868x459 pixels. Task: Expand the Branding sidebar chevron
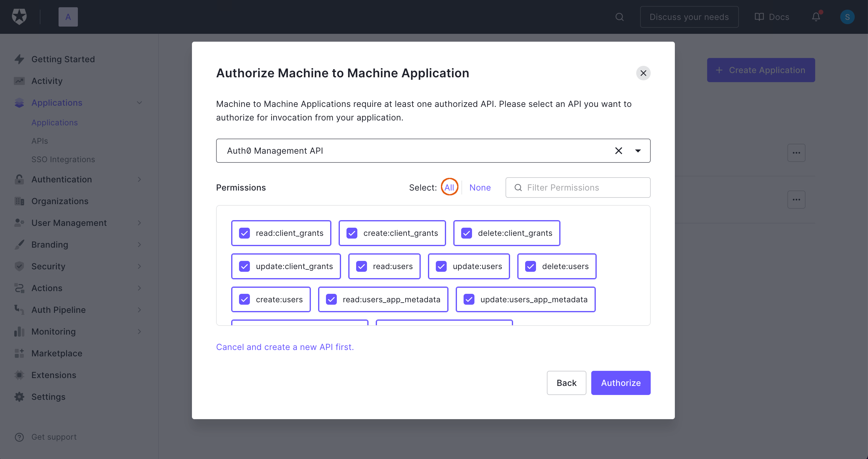pyautogui.click(x=139, y=245)
